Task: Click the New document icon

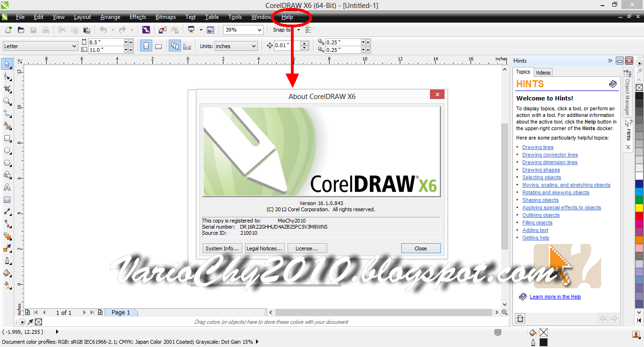Action: 8,30
